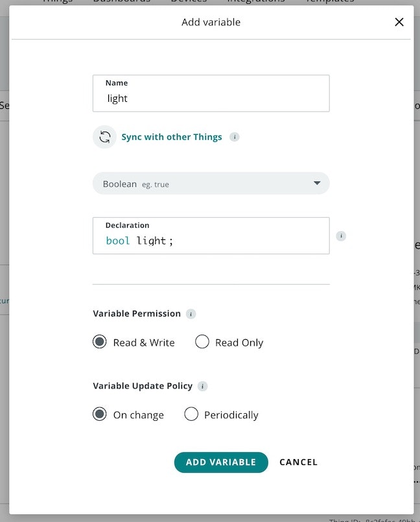The image size is (420, 522).
Task: Click the circular sync arrows icon
Action: click(104, 137)
